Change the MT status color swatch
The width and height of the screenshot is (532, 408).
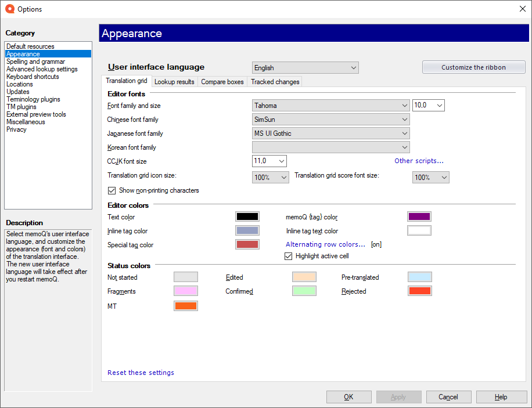[x=186, y=306]
